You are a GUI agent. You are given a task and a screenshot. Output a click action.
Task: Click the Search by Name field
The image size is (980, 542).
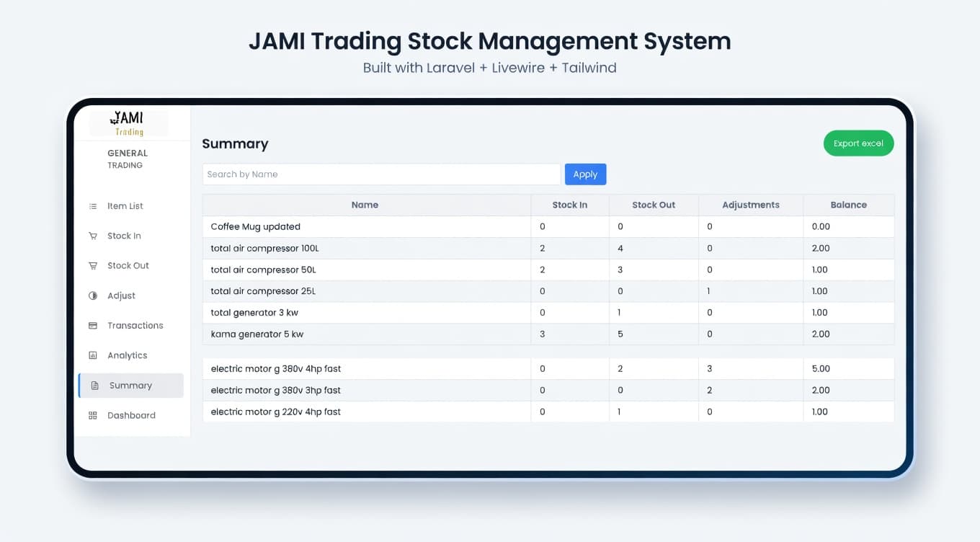pyautogui.click(x=380, y=174)
